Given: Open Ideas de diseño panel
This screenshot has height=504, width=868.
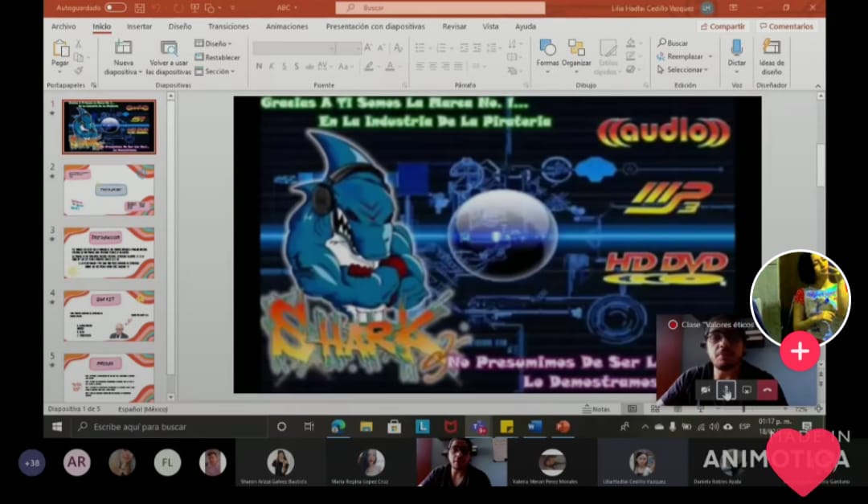Looking at the screenshot, I should 772,55.
